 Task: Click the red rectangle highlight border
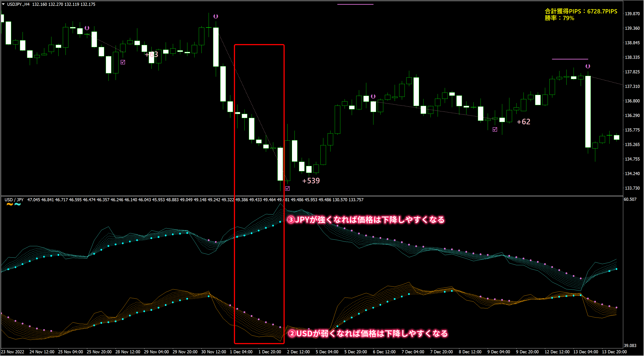point(259,45)
